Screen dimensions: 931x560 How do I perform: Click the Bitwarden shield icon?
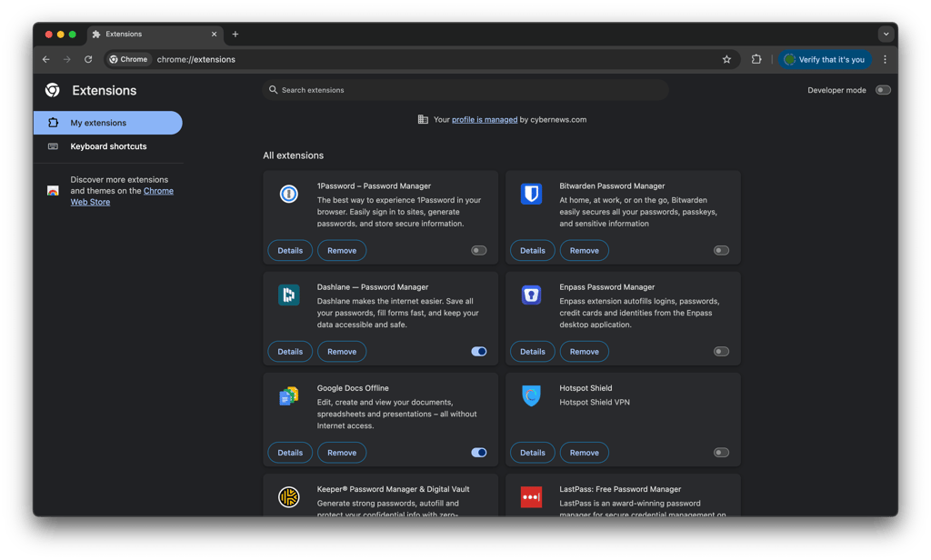(x=531, y=194)
